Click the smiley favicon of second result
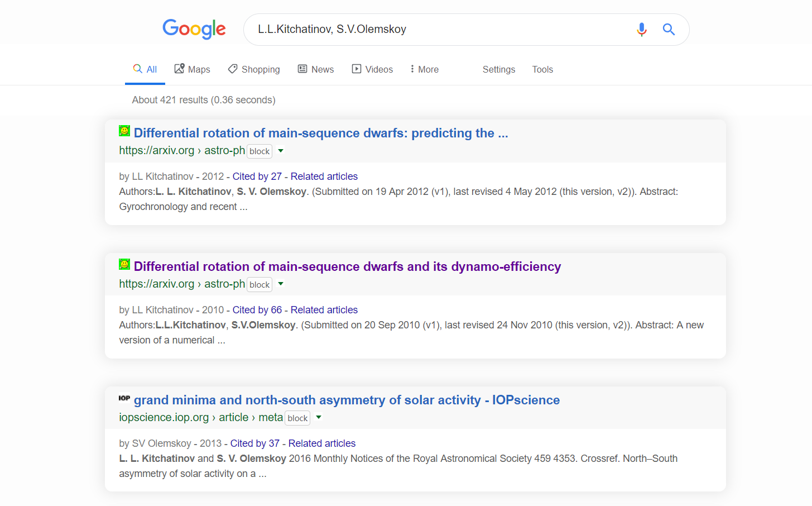This screenshot has width=812, height=506. tap(124, 265)
